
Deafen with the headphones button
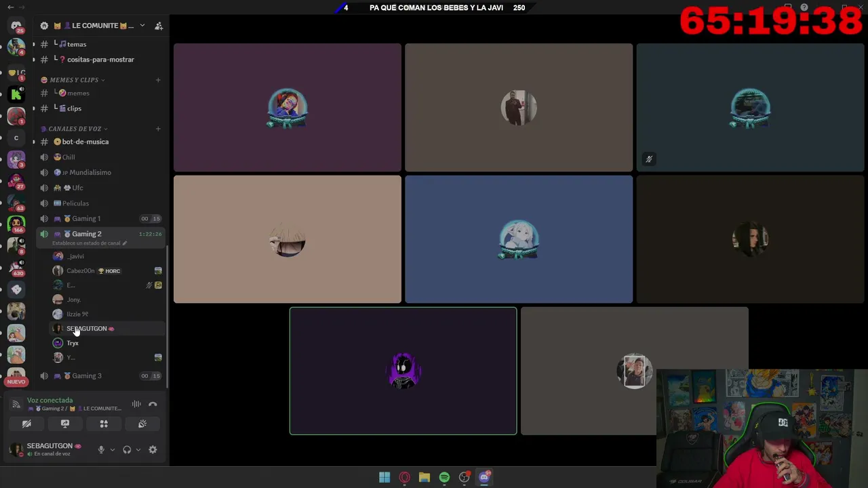click(127, 449)
